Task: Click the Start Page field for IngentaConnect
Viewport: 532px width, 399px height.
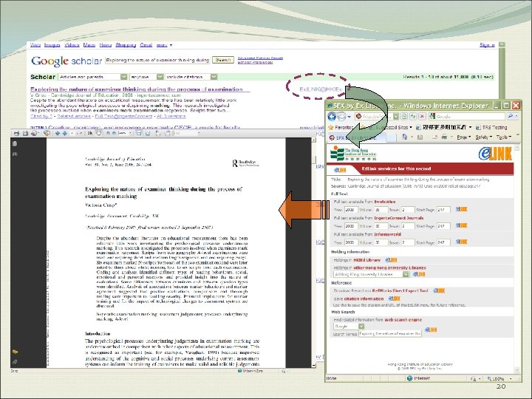Action: coord(443,226)
